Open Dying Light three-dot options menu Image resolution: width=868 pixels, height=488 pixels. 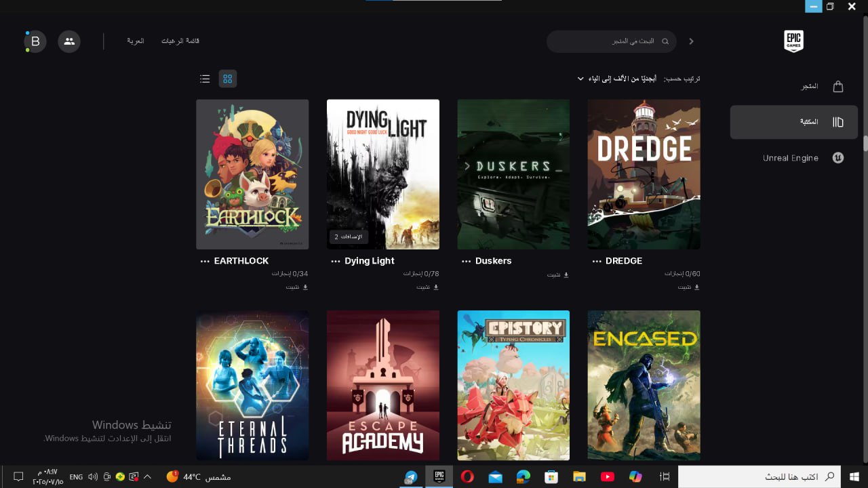tap(336, 261)
